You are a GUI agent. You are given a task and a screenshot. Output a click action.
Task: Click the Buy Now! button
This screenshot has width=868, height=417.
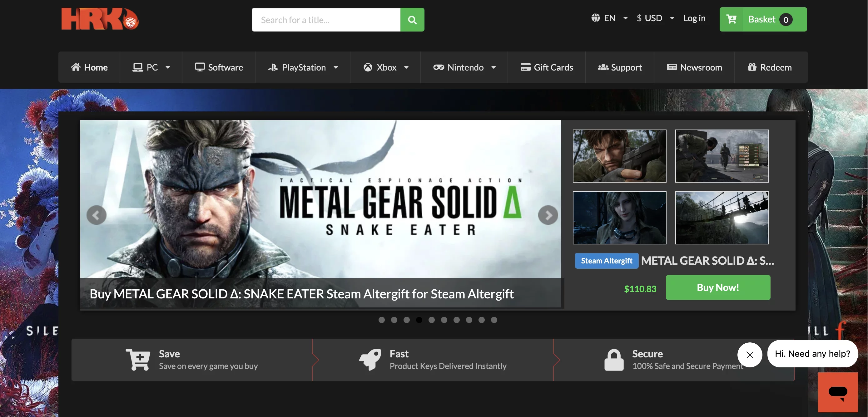718,287
